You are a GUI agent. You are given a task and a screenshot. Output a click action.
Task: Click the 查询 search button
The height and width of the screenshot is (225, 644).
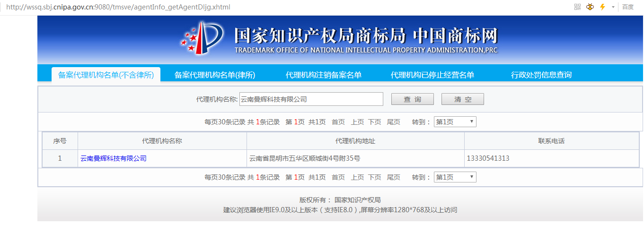(x=413, y=99)
